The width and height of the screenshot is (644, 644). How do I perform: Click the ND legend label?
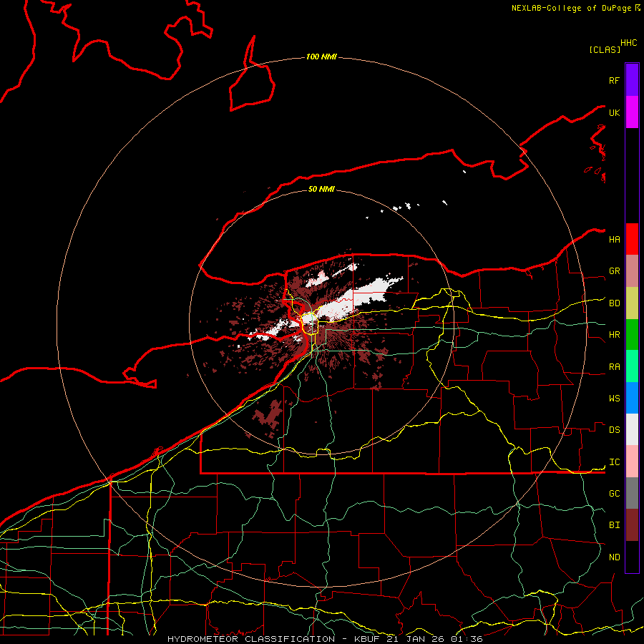click(614, 557)
